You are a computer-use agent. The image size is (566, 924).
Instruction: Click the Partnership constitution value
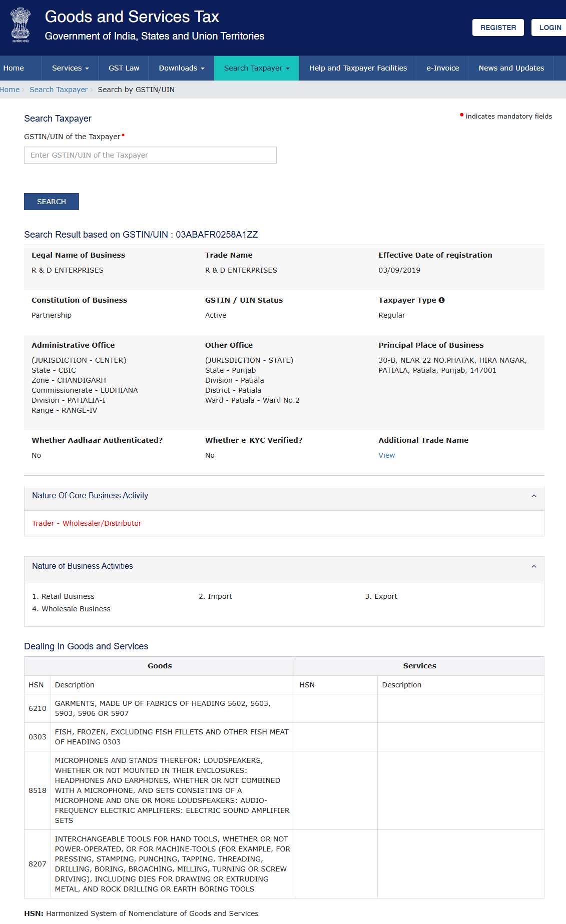(x=52, y=315)
